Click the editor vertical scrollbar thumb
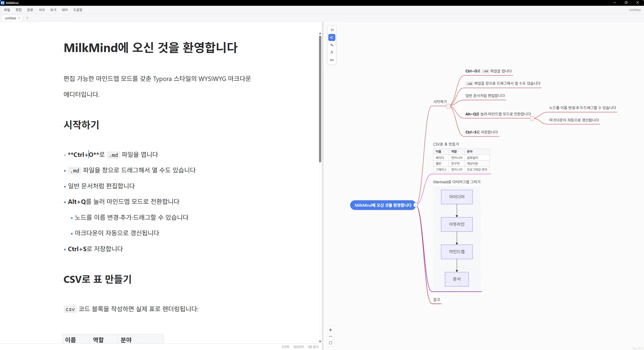 (x=320, y=99)
